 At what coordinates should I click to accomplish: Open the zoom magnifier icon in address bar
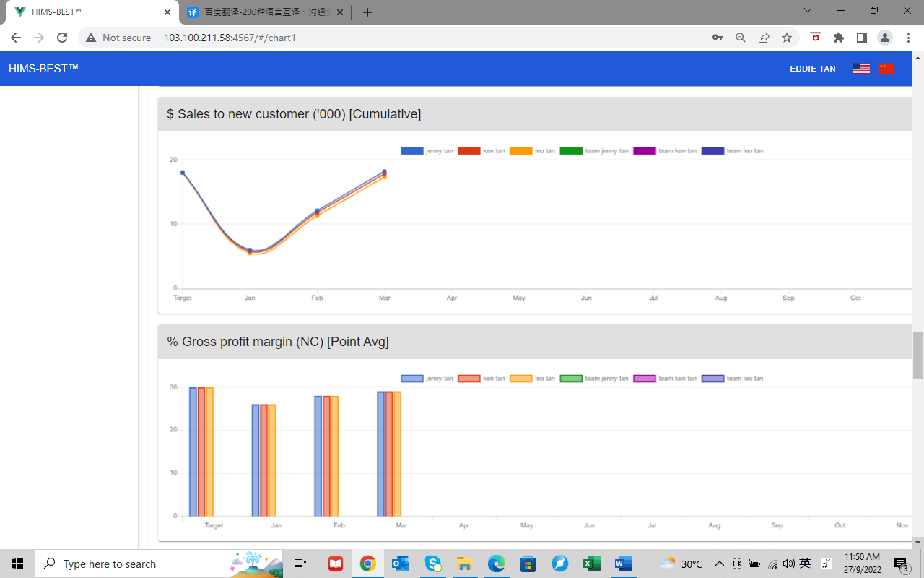coord(740,38)
